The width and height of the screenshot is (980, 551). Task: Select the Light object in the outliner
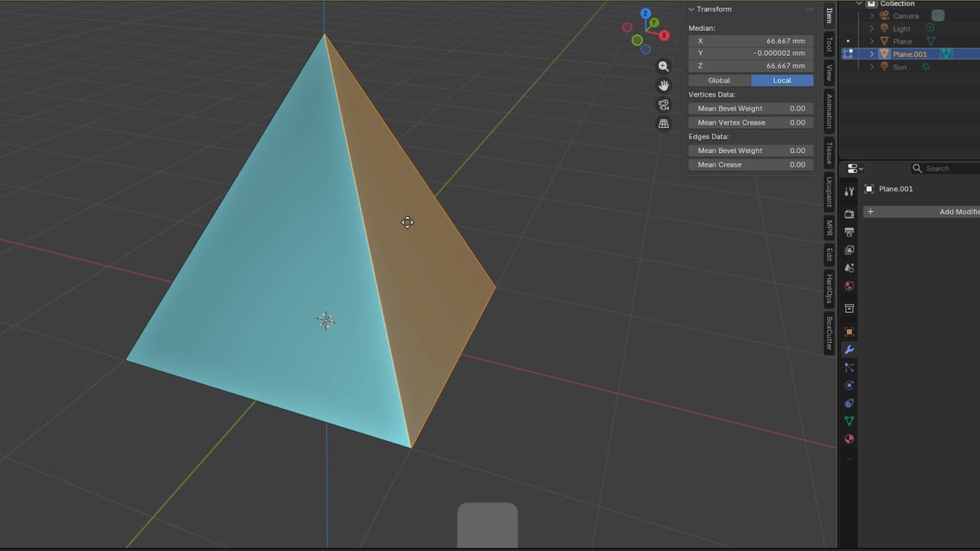[902, 28]
